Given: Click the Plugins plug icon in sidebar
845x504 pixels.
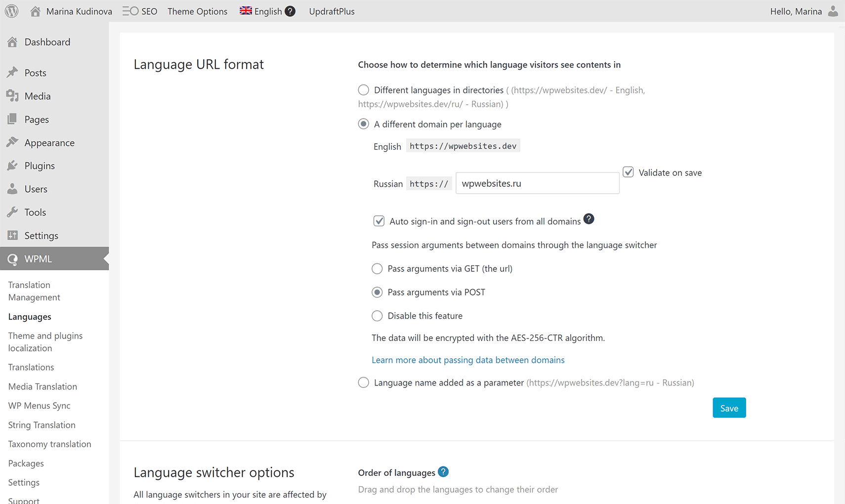Looking at the screenshot, I should point(12,166).
